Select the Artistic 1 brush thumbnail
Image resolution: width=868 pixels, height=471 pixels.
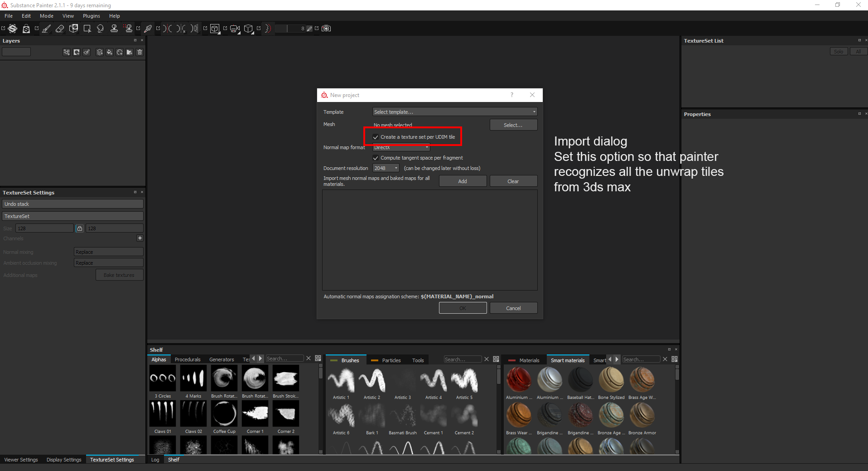[x=341, y=380]
